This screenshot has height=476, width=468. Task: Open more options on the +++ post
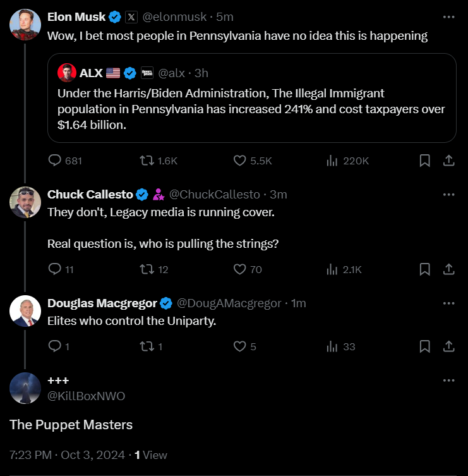pos(449,380)
